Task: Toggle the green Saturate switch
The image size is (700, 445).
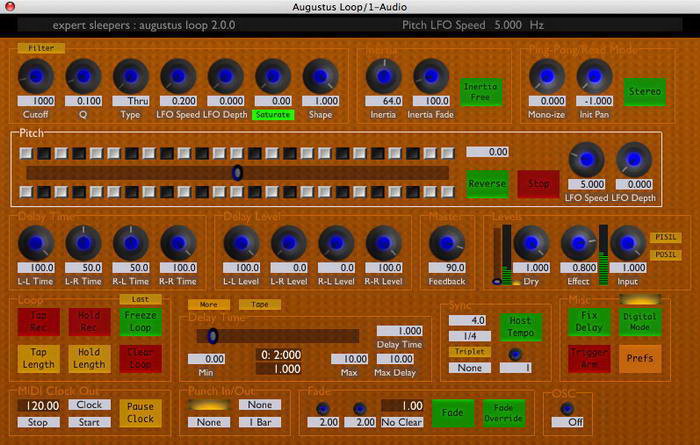Action: (x=272, y=115)
